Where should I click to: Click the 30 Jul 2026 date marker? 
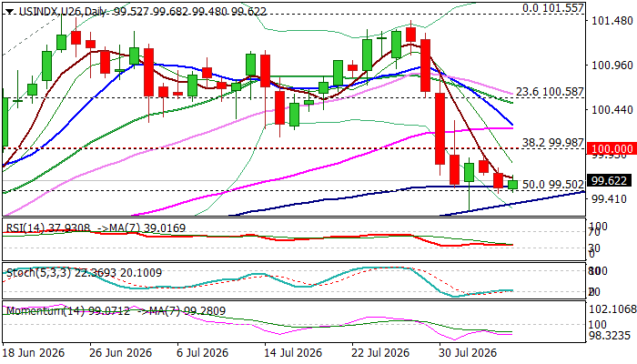(x=467, y=352)
